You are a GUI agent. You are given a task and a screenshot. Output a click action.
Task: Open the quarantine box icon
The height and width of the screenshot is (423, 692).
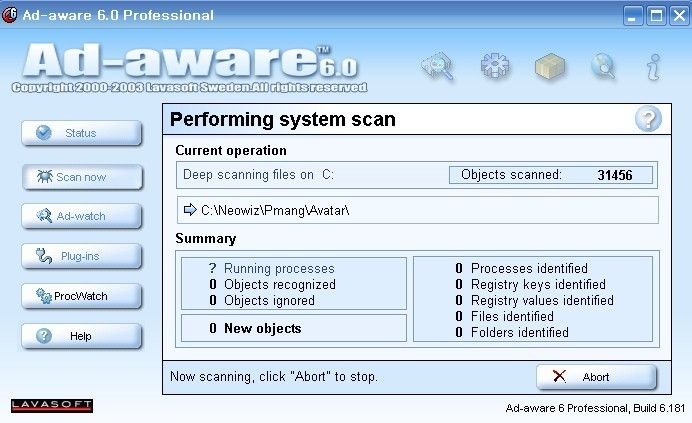tap(550, 67)
